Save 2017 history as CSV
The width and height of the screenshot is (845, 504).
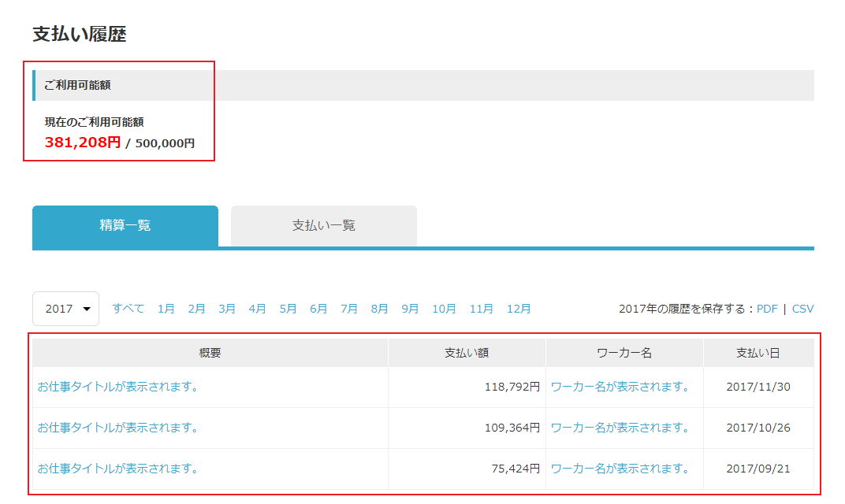coord(803,309)
